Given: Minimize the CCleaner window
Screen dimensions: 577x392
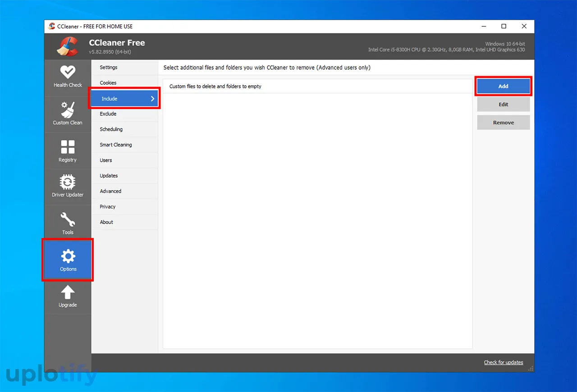Looking at the screenshot, I should pyautogui.click(x=483, y=26).
